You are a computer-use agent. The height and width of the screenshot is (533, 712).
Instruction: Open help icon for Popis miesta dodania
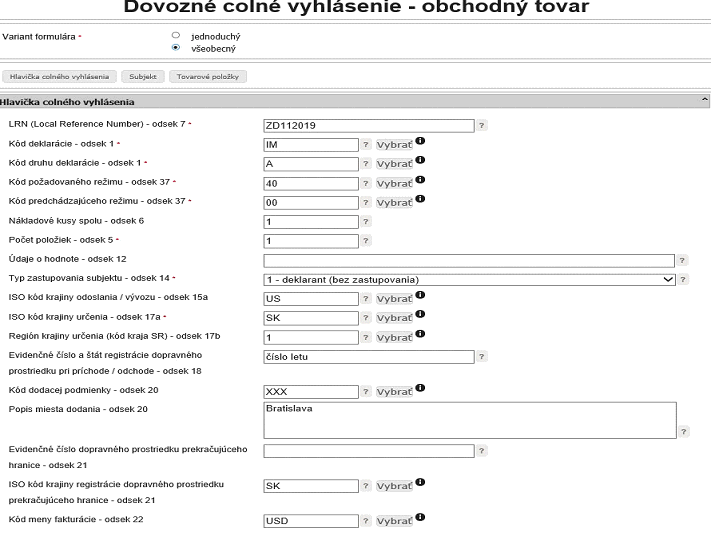[x=684, y=431]
